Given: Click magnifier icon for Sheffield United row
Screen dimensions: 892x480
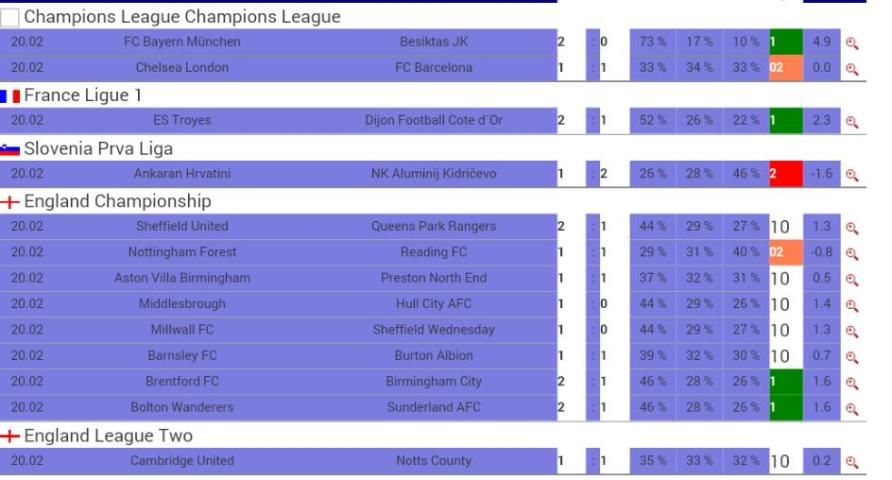Looking at the screenshot, I should [852, 227].
